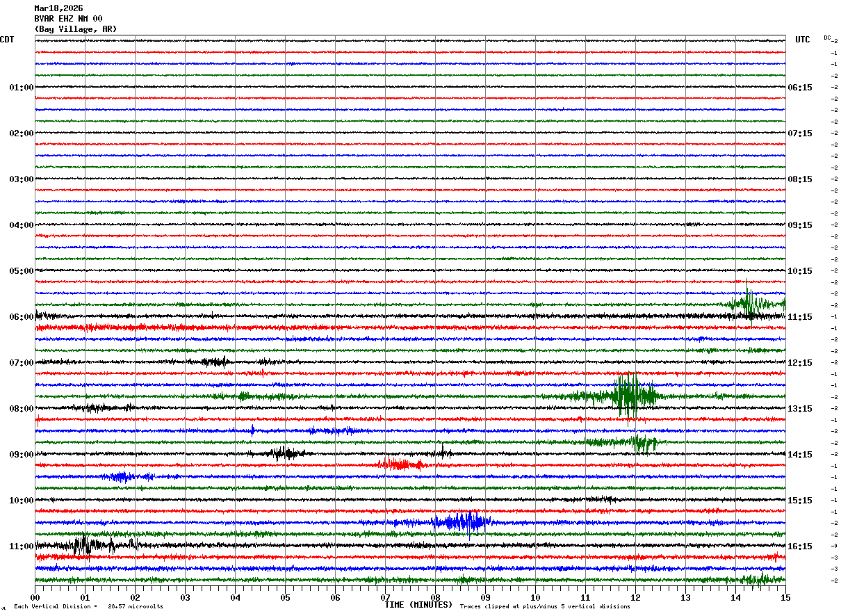This screenshot has height=616, width=841.
Task: Select the 06:00 CDT hour label
Action: tap(22, 317)
